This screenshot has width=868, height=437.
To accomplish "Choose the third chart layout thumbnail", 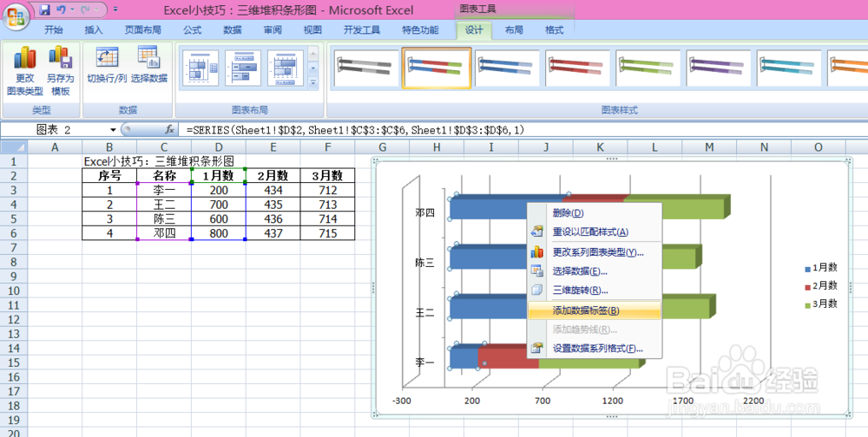I will click(x=285, y=68).
